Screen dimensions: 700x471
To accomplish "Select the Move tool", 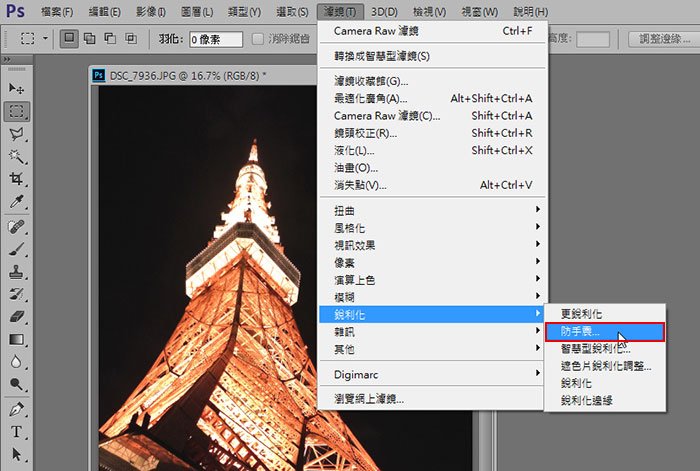I will tap(17, 88).
